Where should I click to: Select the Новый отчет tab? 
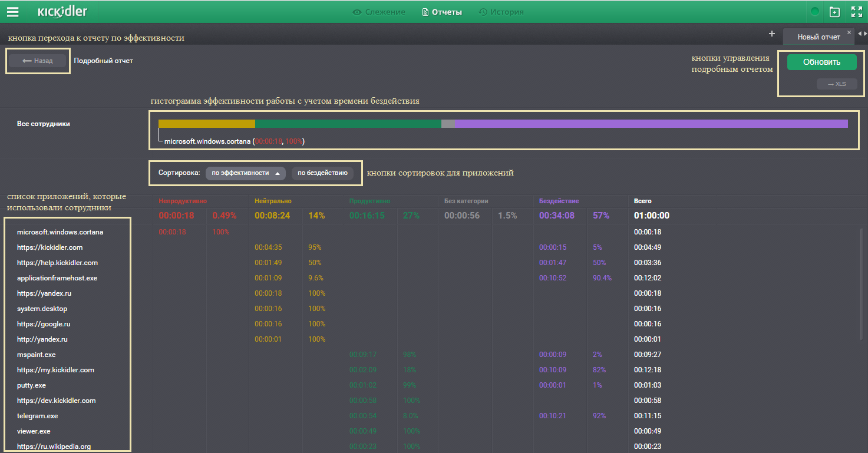[x=819, y=37]
